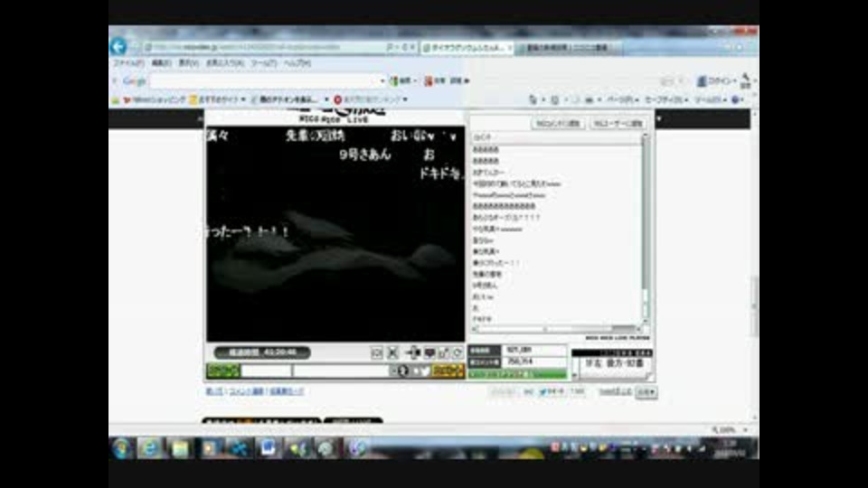This screenshot has width=868, height=488.
Task: Click the feeds icon in the command bar
Action: tap(554, 99)
